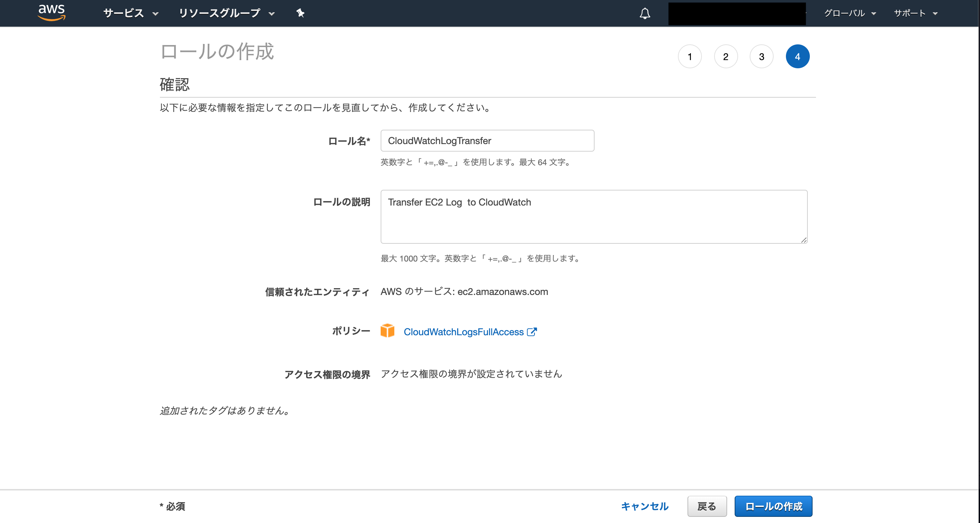Jump to step 2 of role creation
Image resolution: width=980 pixels, height=523 pixels.
pyautogui.click(x=725, y=57)
